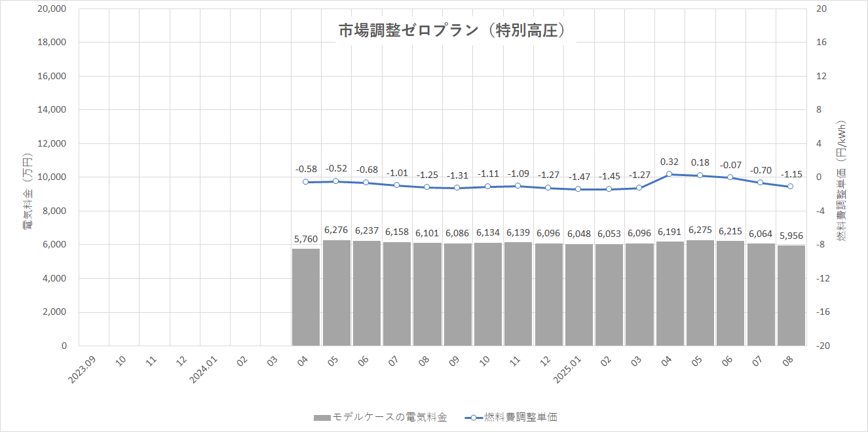The image size is (868, 432).
Task: Select the peak line label 0.32
Action: coord(670,162)
